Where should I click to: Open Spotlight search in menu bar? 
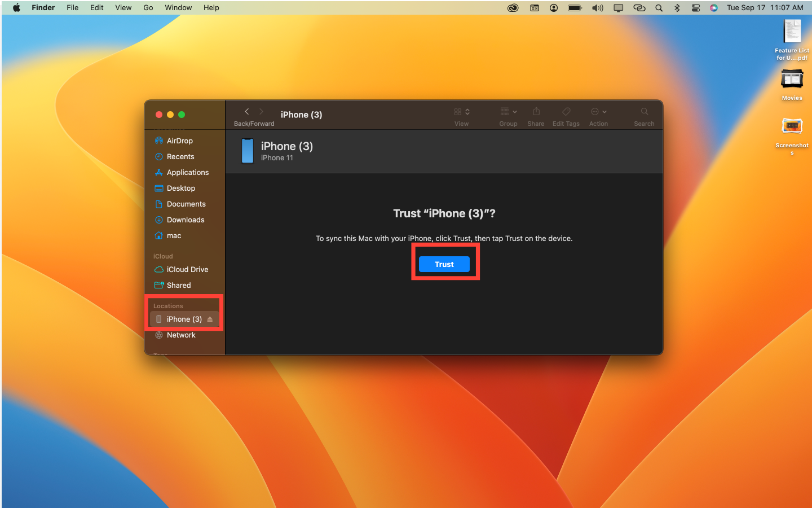pyautogui.click(x=659, y=8)
